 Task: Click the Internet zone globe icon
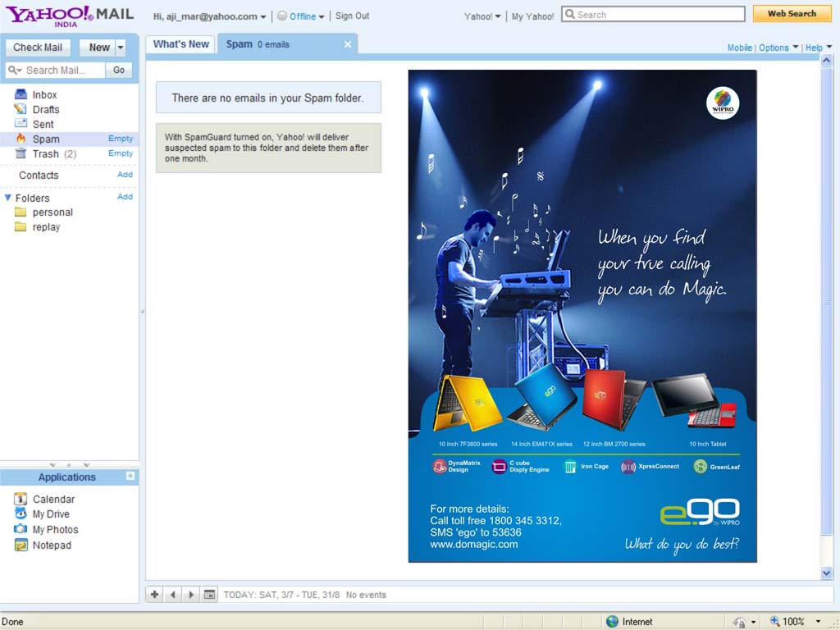(x=612, y=622)
